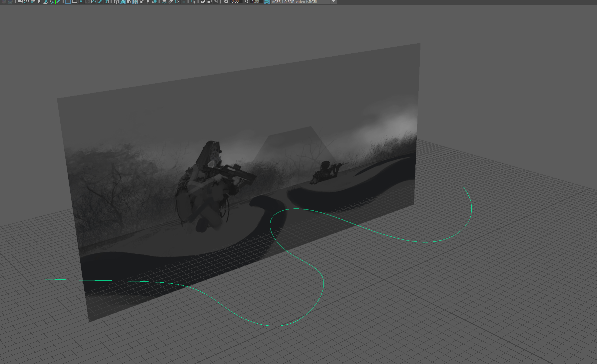Toggle Multisample Anti-aliasing icon
597x364 pixels.
pos(177,2)
